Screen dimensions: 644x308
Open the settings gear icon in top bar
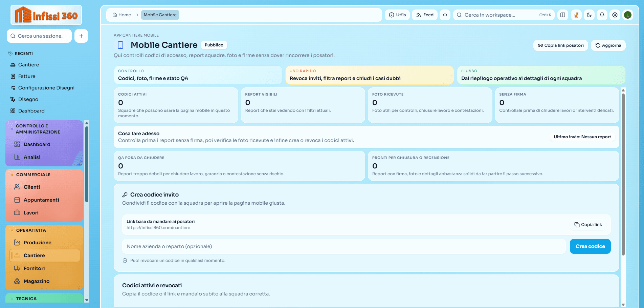(x=615, y=15)
